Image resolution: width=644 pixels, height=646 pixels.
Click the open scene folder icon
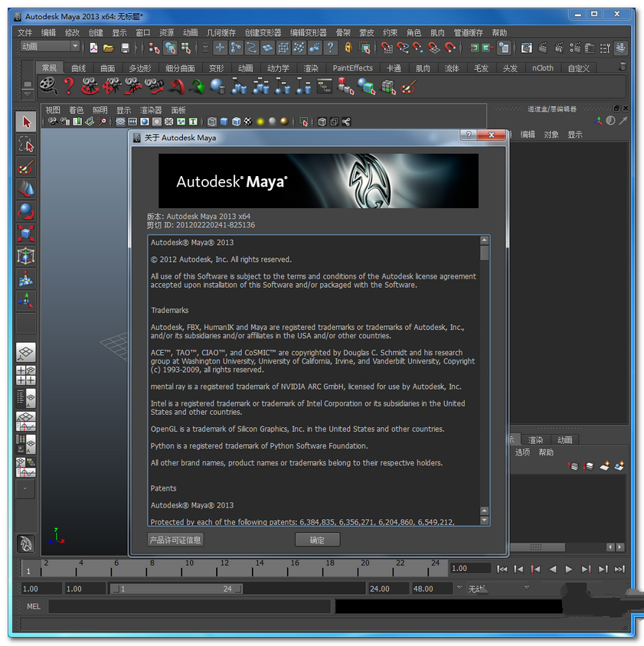coord(109,48)
